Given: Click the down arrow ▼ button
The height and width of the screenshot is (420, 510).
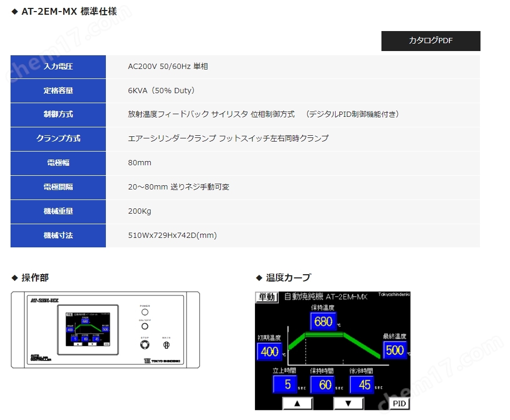Looking at the screenshot, I should 348,404.
